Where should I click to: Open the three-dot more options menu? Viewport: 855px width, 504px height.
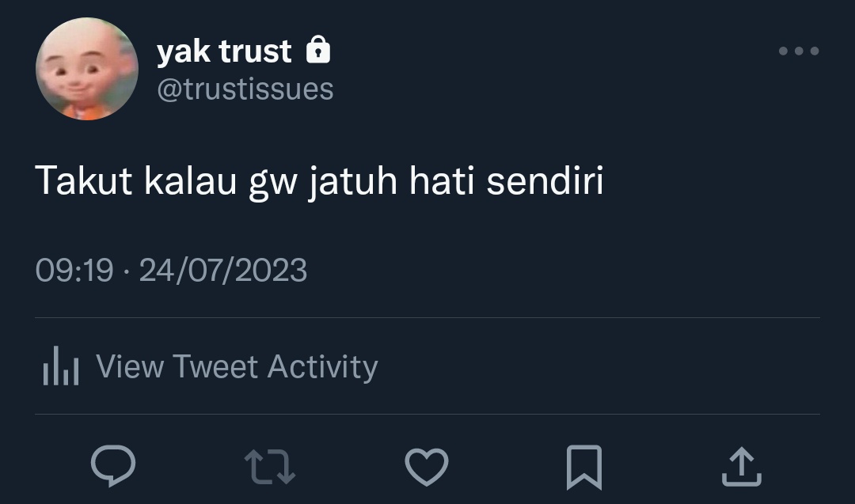(799, 51)
